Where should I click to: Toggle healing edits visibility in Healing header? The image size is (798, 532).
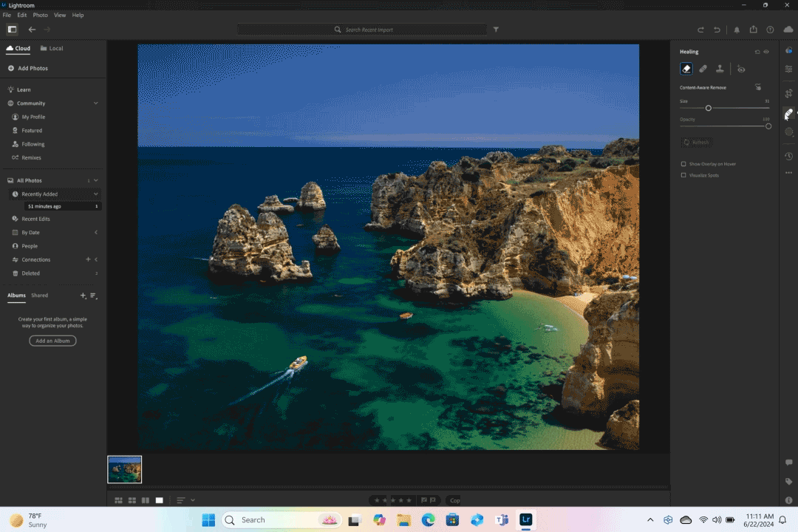[766, 51]
